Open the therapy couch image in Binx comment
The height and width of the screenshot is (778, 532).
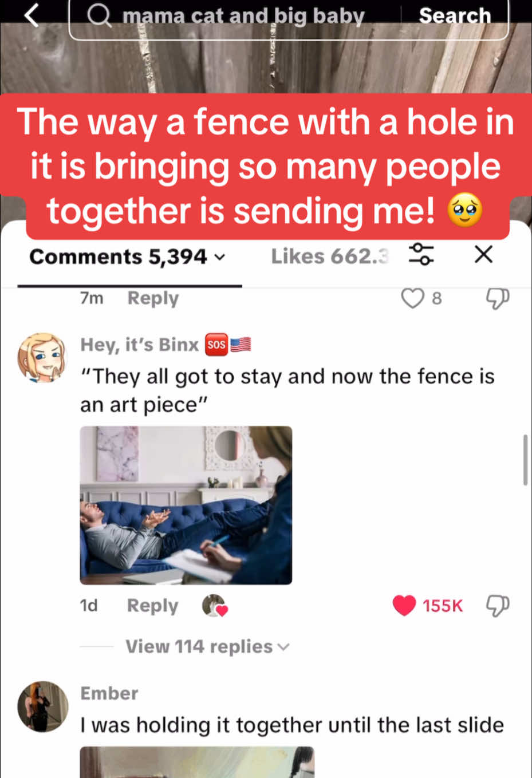(x=186, y=505)
